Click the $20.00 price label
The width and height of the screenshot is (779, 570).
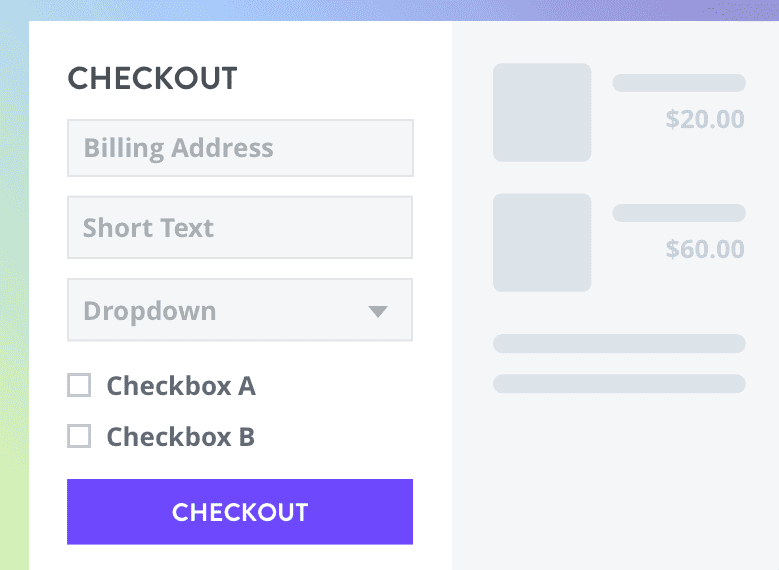point(705,119)
